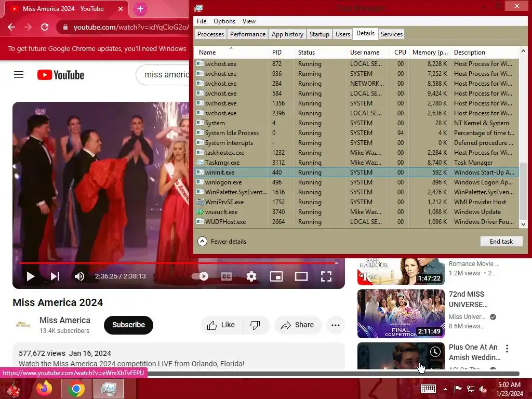Open the muted volume tray icon
This screenshot has width=532, height=399.
click(x=483, y=389)
